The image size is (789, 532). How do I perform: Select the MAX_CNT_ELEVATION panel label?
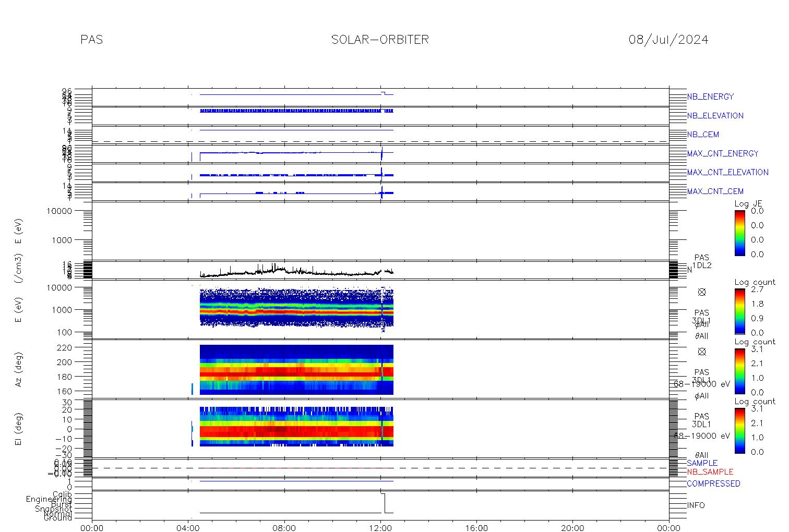[x=727, y=172]
